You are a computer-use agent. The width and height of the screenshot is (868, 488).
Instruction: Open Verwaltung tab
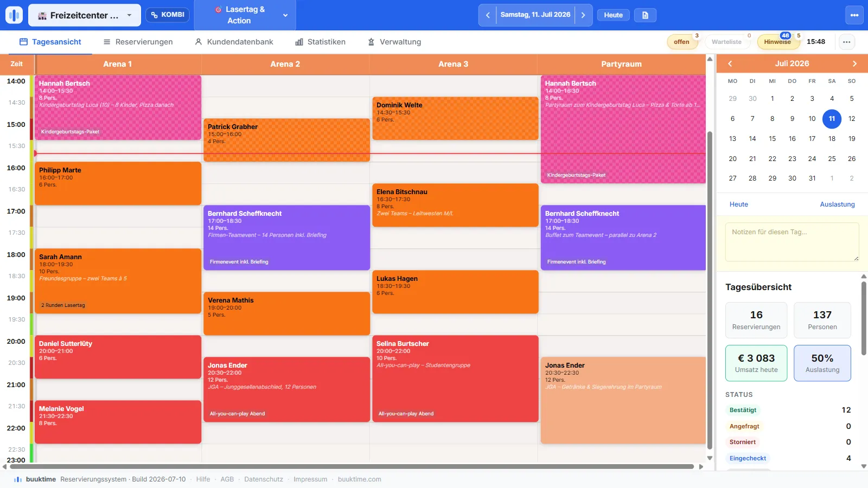pyautogui.click(x=394, y=42)
